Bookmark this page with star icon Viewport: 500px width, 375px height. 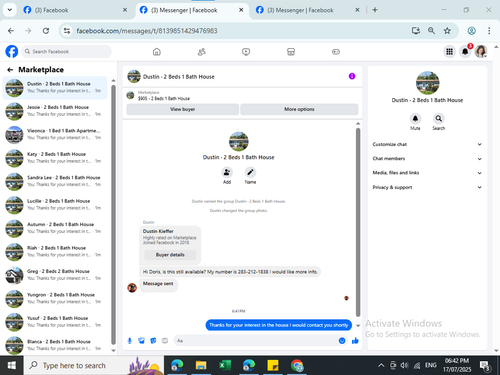tap(447, 31)
